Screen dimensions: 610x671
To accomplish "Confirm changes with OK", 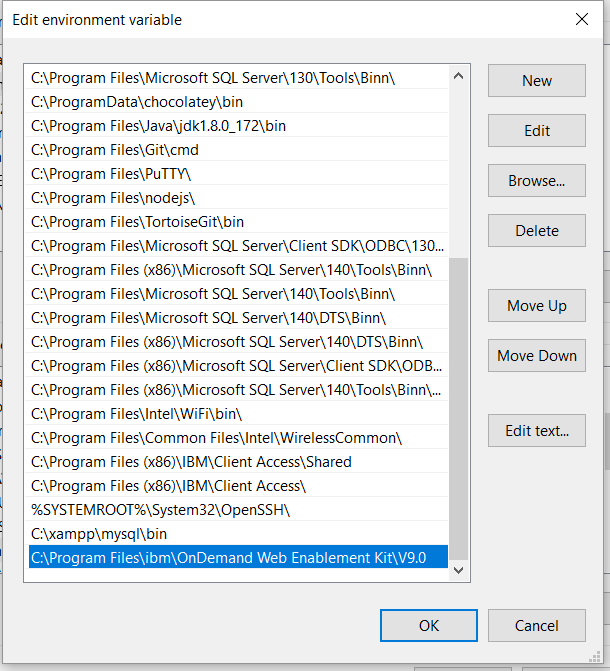I will [x=429, y=626].
